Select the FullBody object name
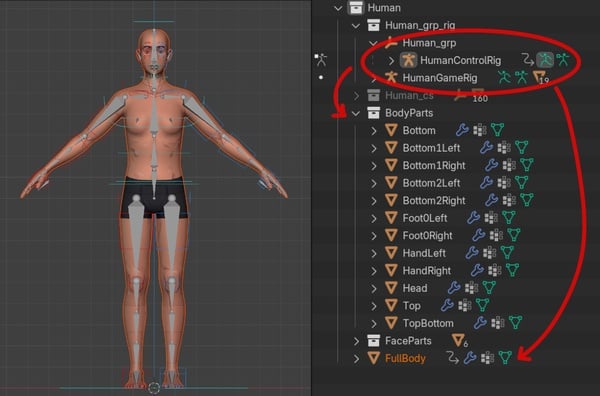Image resolution: width=600 pixels, height=396 pixels. point(405,358)
